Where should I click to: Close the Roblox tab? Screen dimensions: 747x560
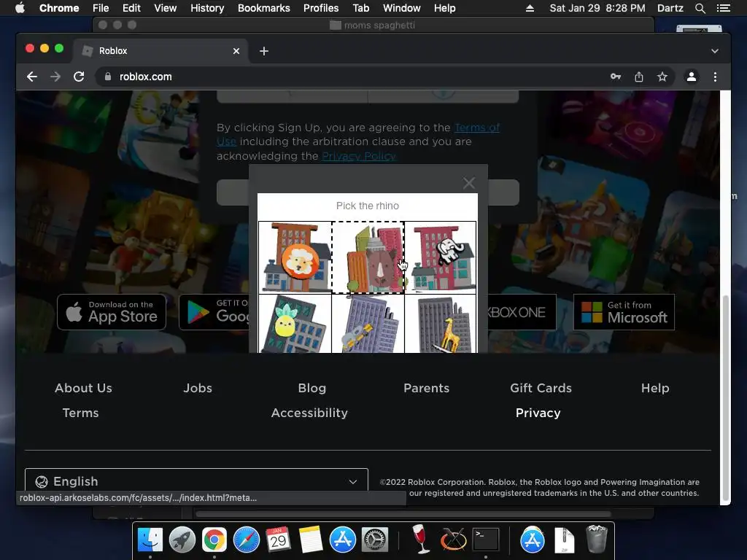coord(236,51)
